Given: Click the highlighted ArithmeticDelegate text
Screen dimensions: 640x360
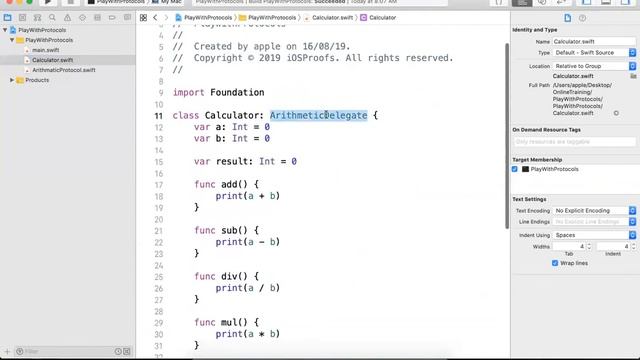Looking at the screenshot, I should 318,116.
